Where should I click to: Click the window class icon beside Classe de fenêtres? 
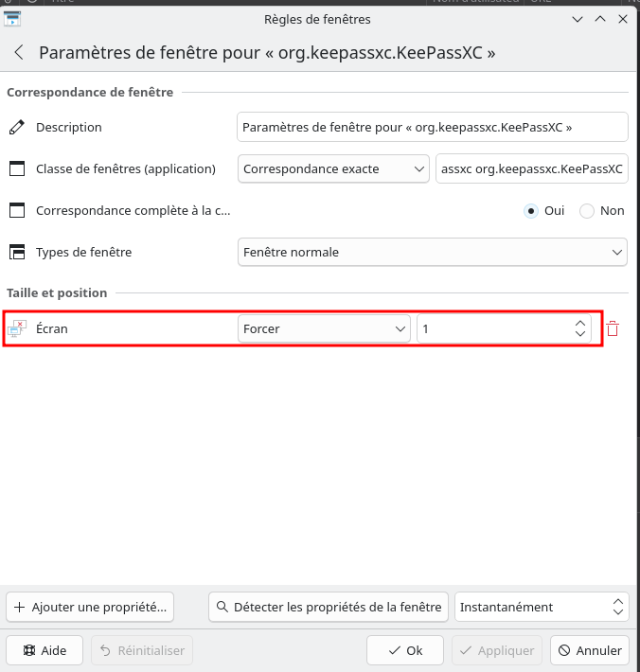tap(16, 168)
